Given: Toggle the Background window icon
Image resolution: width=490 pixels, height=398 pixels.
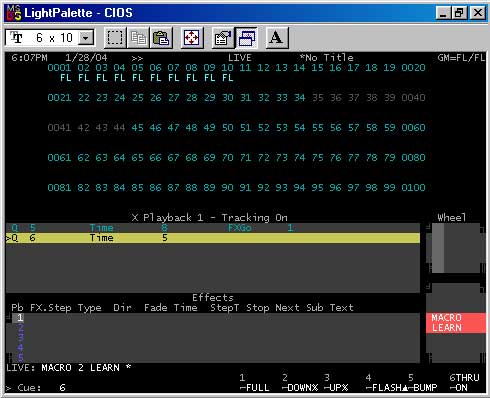Looking at the screenshot, I should click(246, 38).
